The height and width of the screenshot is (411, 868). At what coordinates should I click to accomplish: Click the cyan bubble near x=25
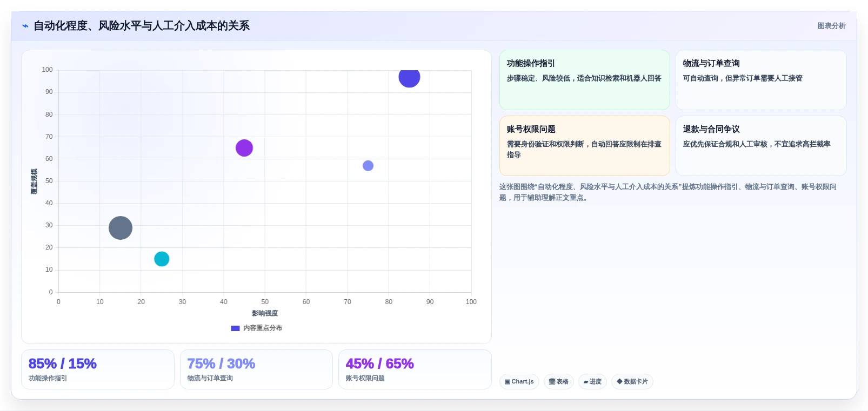tap(162, 259)
